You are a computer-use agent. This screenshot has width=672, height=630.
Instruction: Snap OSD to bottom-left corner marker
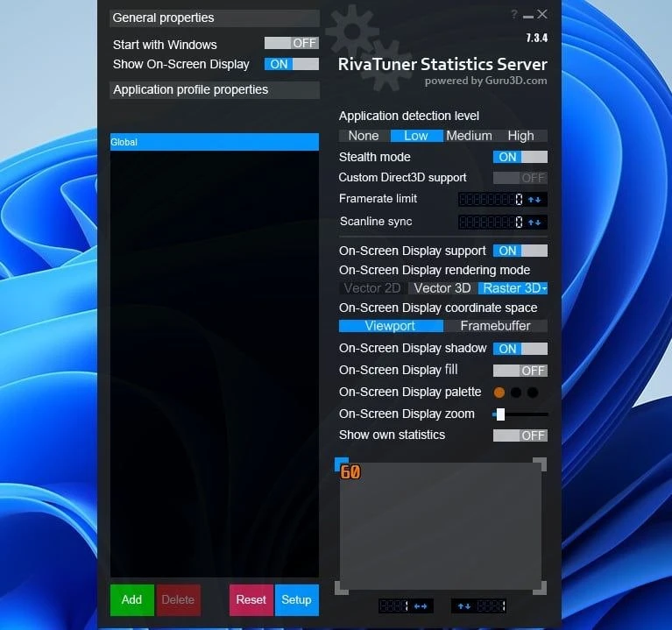coord(341,588)
